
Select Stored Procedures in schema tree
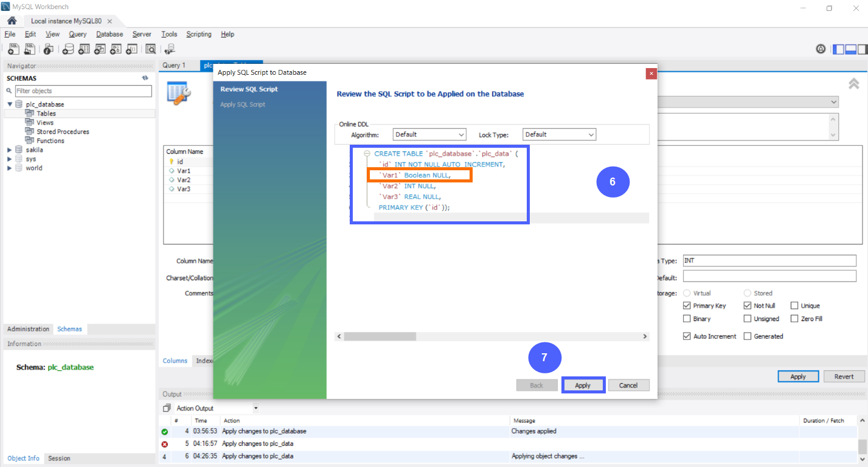click(x=63, y=132)
